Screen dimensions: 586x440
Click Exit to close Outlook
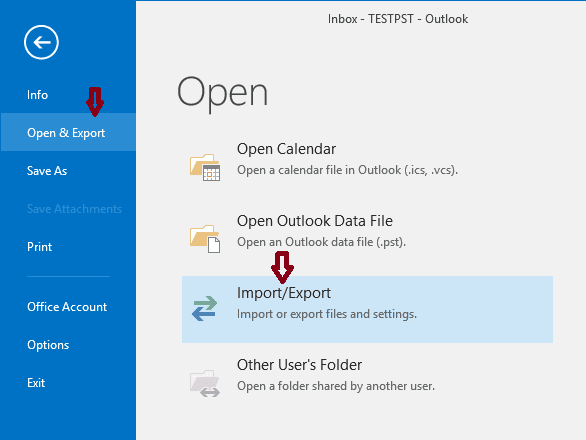[x=36, y=383]
